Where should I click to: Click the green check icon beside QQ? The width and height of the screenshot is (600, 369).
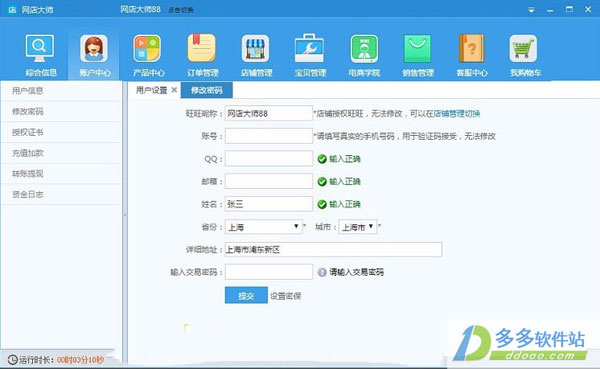point(322,159)
